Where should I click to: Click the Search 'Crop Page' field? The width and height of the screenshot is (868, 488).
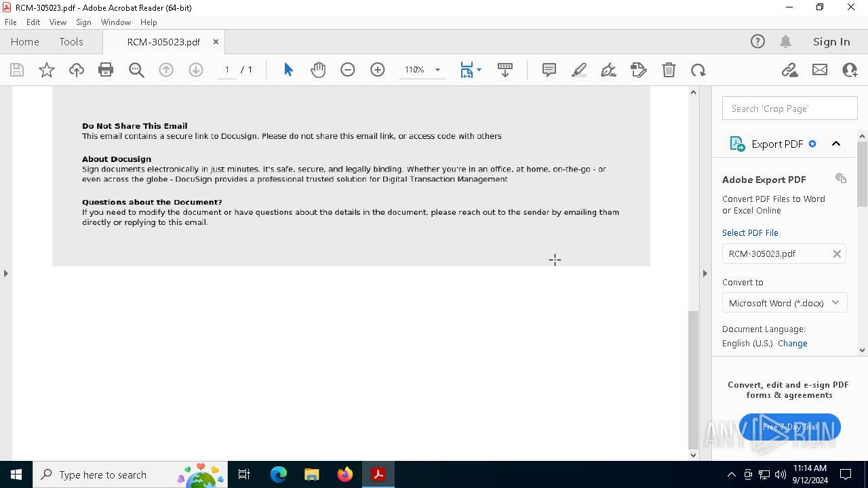pos(789,108)
